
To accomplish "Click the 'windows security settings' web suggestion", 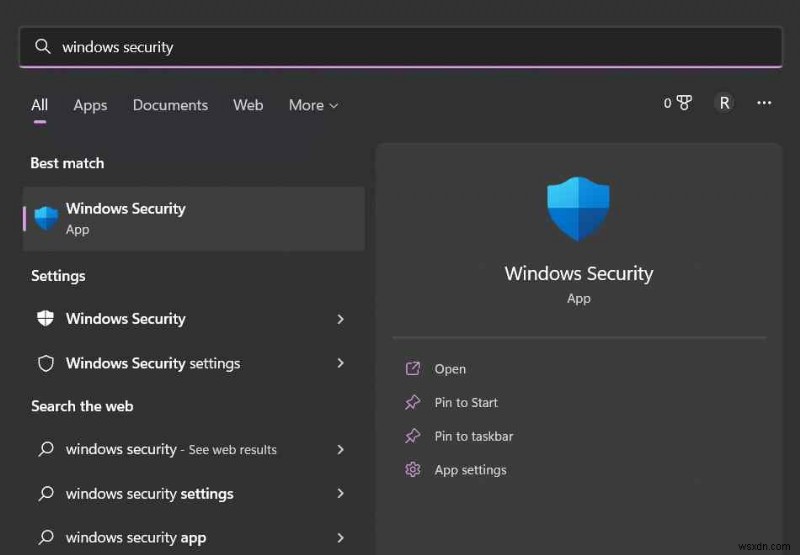I will [149, 494].
